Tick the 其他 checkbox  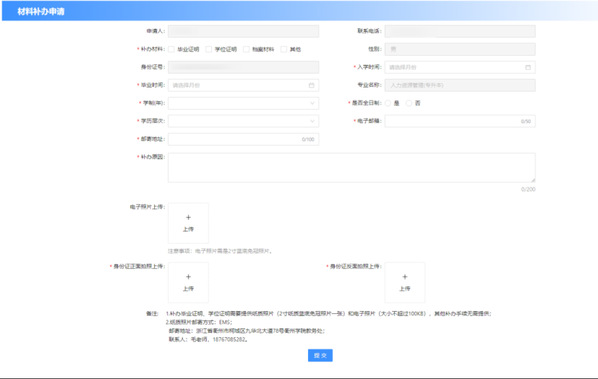[284, 49]
